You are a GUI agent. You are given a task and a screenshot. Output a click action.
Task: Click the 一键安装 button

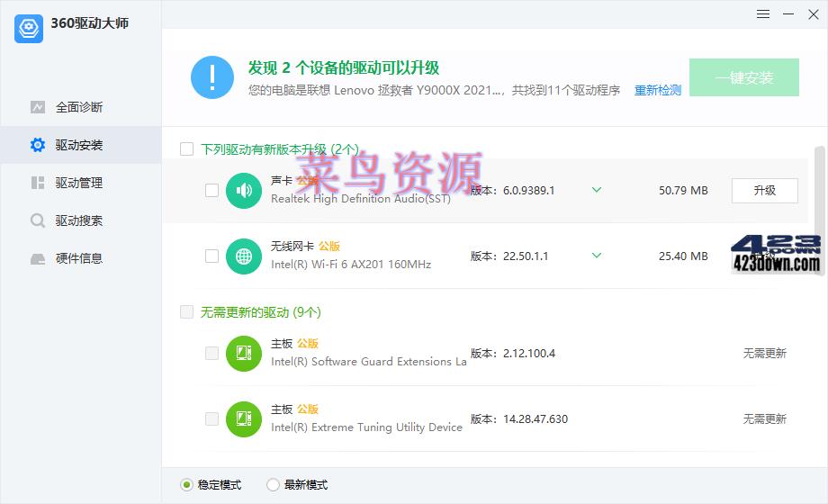744,77
